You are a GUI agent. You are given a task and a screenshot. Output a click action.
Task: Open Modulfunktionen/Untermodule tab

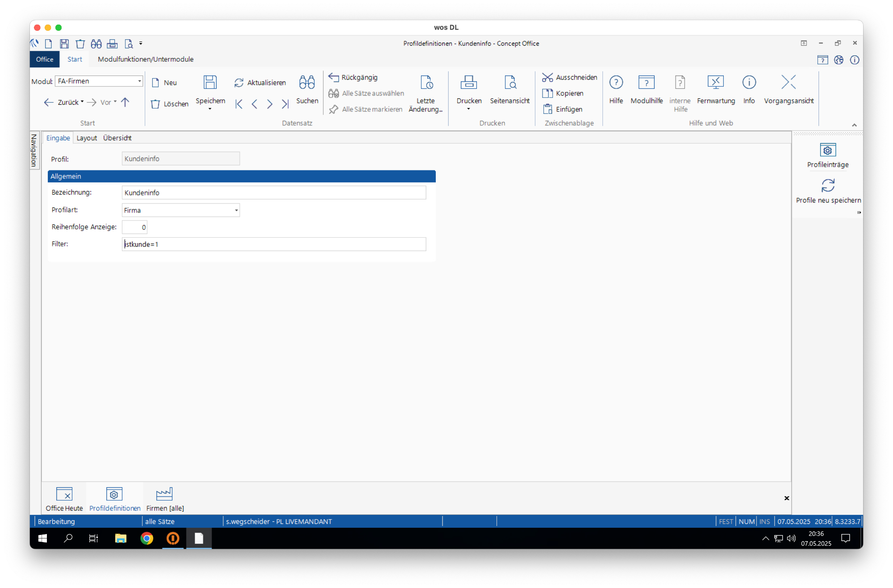click(146, 59)
